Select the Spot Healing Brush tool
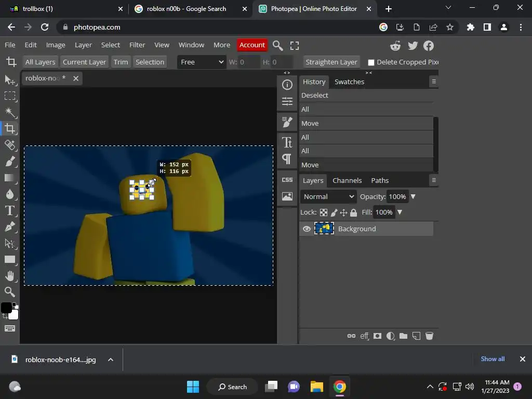 [10, 145]
